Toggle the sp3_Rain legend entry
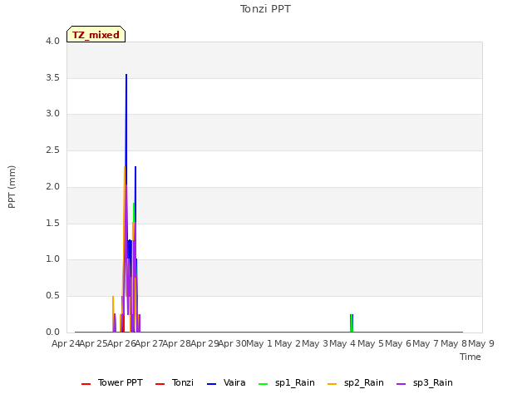The image size is (532, 399). tap(425, 382)
